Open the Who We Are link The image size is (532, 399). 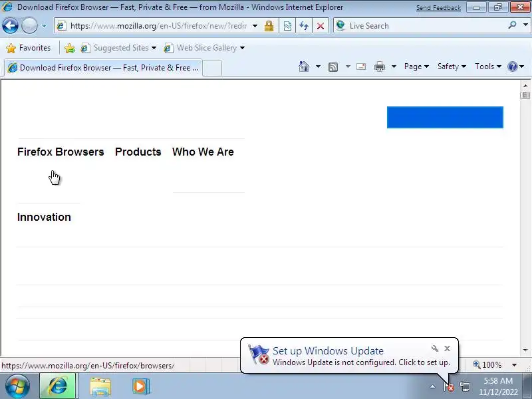tap(203, 152)
